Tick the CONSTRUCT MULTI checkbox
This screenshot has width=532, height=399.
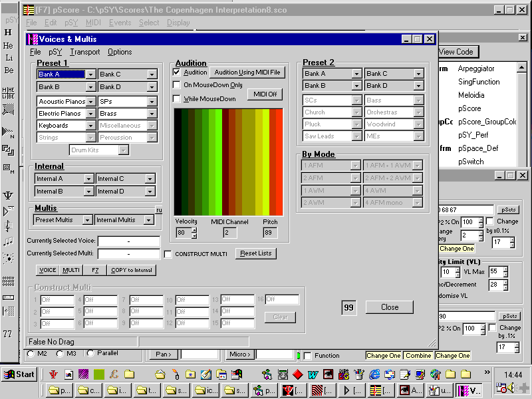pos(168,254)
